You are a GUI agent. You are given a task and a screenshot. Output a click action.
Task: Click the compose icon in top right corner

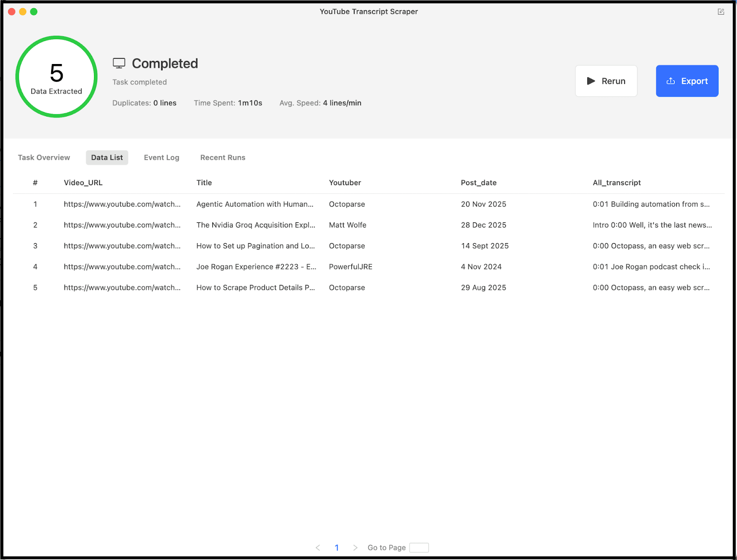pos(720,12)
